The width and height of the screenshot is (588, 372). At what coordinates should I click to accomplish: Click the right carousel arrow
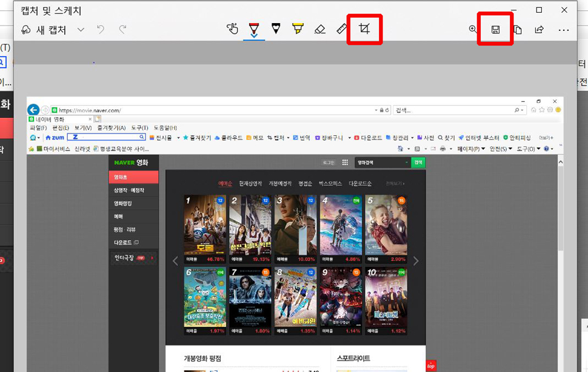point(415,262)
